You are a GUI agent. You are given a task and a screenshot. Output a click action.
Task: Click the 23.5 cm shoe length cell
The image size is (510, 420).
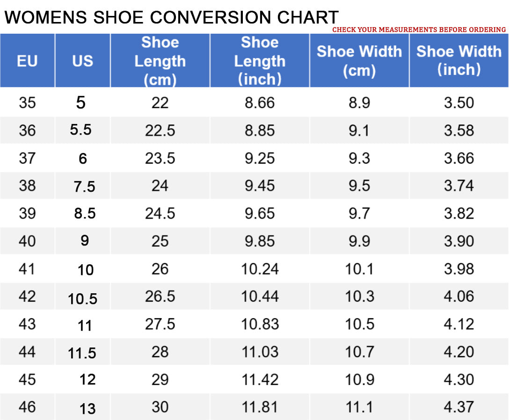click(x=160, y=158)
